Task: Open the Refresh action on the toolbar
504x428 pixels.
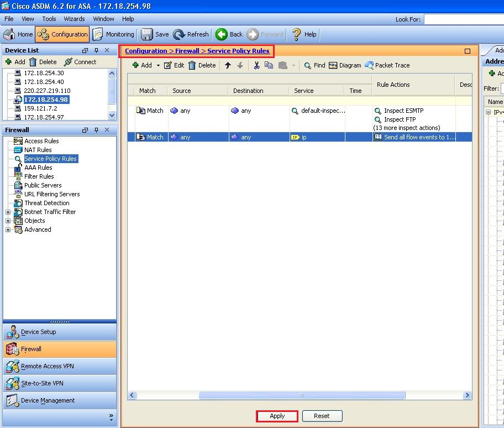Action: (x=190, y=34)
